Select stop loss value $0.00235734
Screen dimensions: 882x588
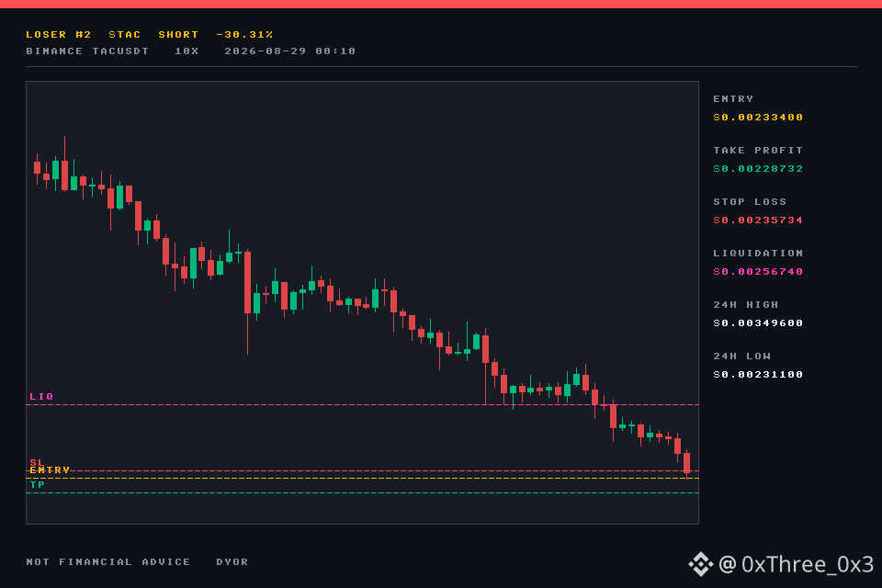click(x=758, y=220)
